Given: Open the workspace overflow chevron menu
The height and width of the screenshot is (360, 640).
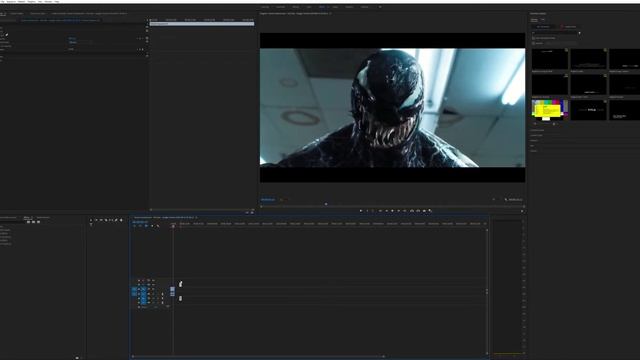Looking at the screenshot, I should (380, 7).
